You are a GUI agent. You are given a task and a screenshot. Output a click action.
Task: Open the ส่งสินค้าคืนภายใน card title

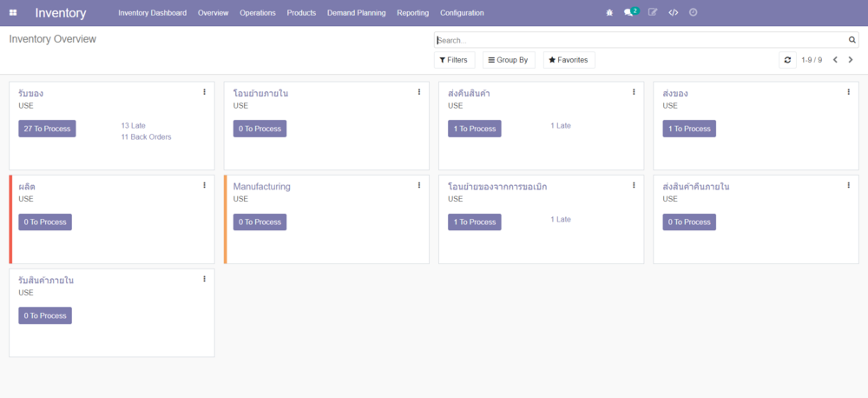[x=696, y=187]
